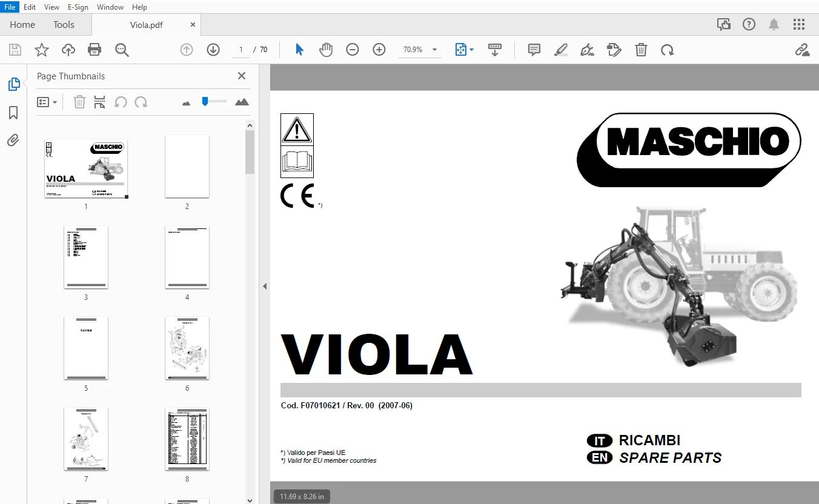Open the Edit PDF tool icon
Viewport: 819px width, 504px height.
pyautogui.click(x=614, y=50)
